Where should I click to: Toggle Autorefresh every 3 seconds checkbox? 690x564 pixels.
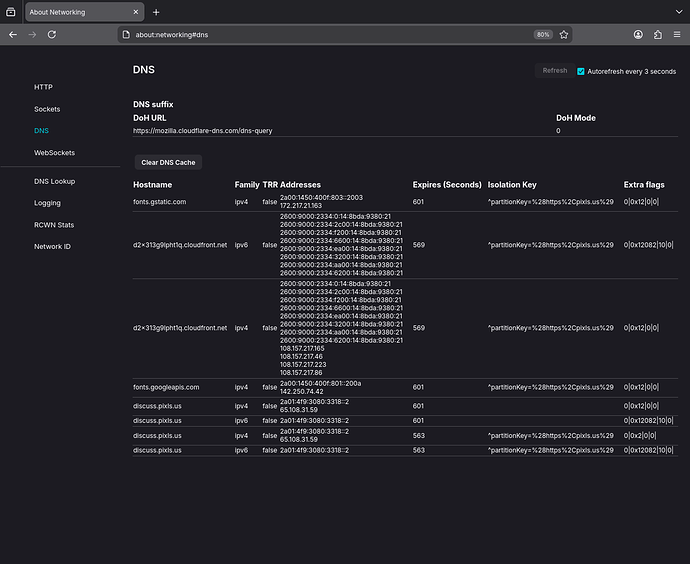pyautogui.click(x=581, y=71)
